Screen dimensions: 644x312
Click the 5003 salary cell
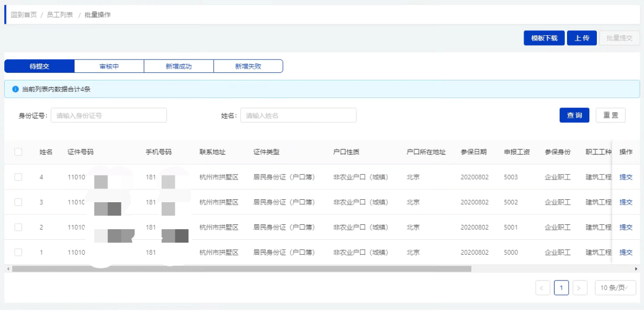[510, 177]
